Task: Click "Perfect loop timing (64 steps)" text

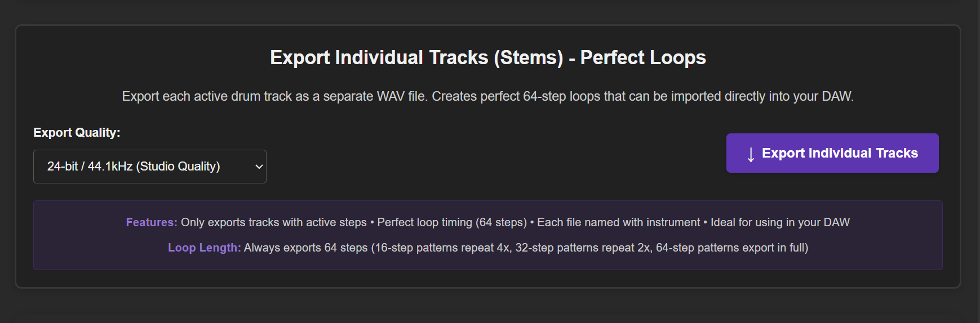Action: click(452, 222)
